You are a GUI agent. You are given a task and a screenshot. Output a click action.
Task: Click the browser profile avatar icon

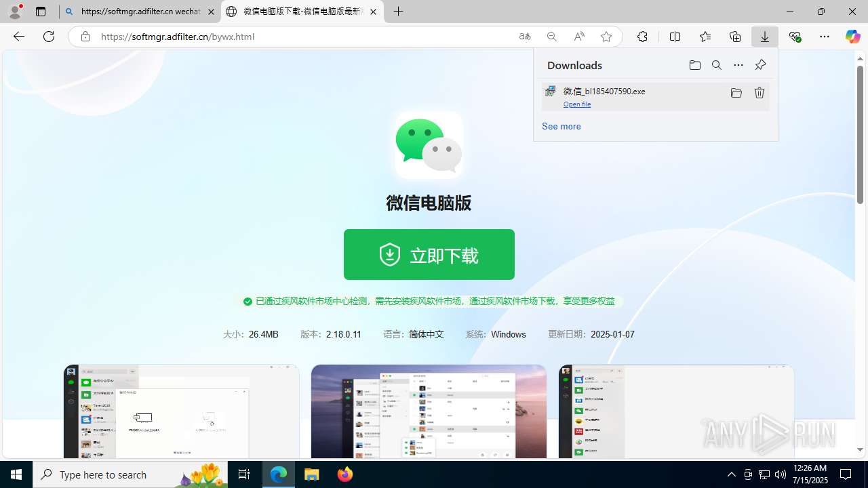pyautogui.click(x=15, y=11)
